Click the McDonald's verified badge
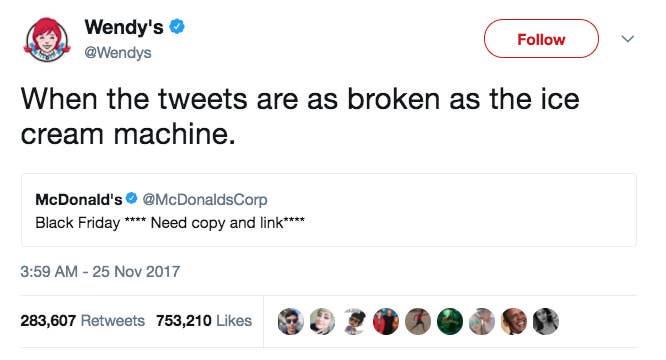 (x=132, y=198)
